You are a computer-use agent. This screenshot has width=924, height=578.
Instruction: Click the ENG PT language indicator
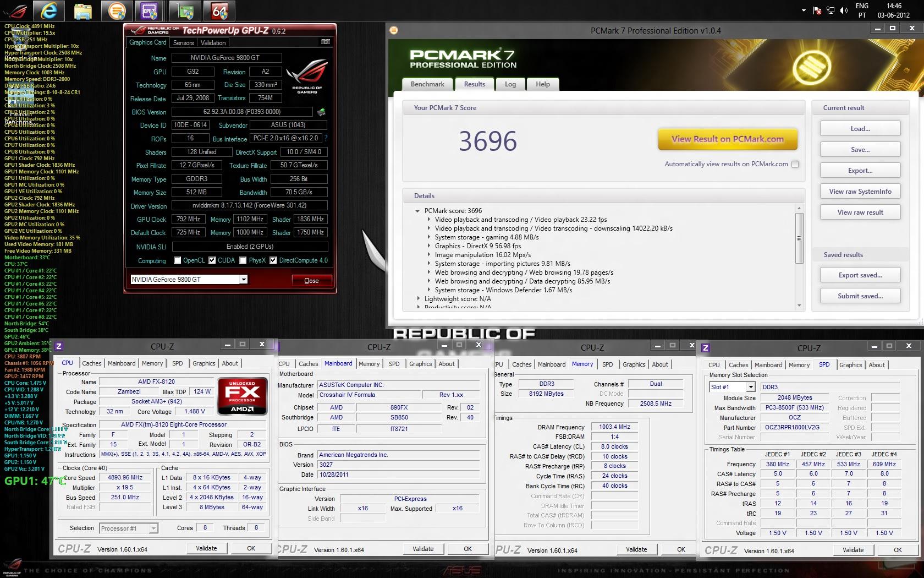pos(862,10)
